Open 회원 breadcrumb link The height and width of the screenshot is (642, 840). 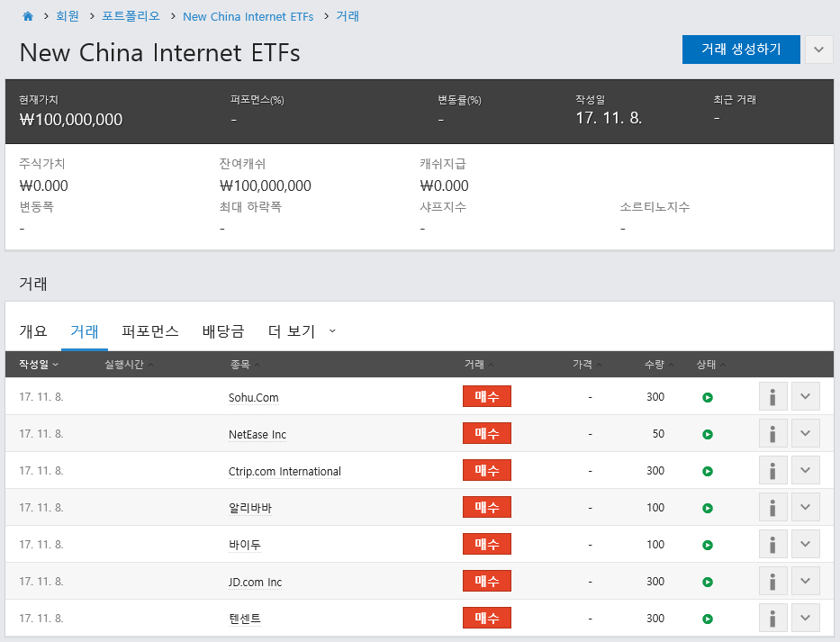coord(68,16)
